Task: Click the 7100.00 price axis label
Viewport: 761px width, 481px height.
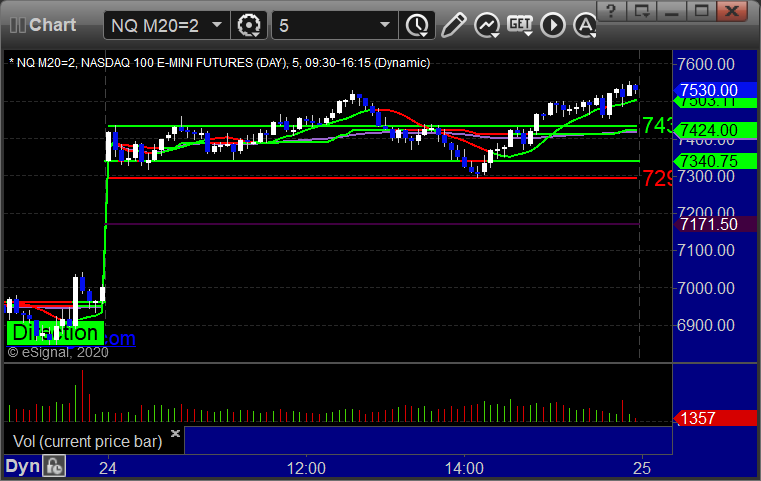Action: [706, 250]
